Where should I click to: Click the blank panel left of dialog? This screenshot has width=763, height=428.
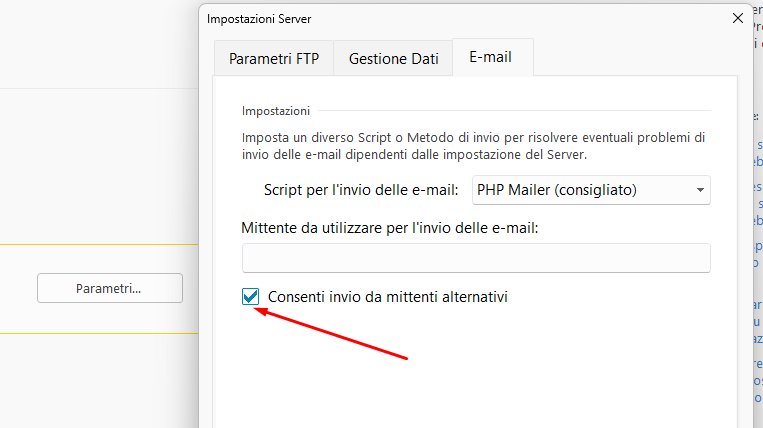[x=100, y=150]
